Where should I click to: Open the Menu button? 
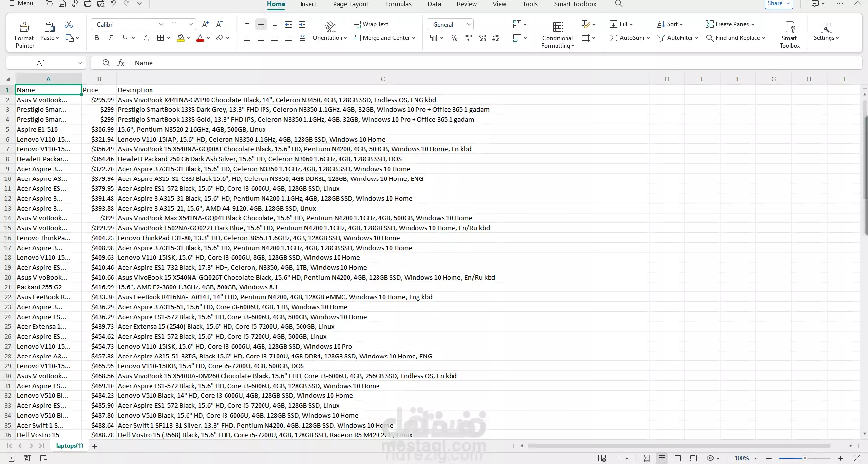point(20,3)
